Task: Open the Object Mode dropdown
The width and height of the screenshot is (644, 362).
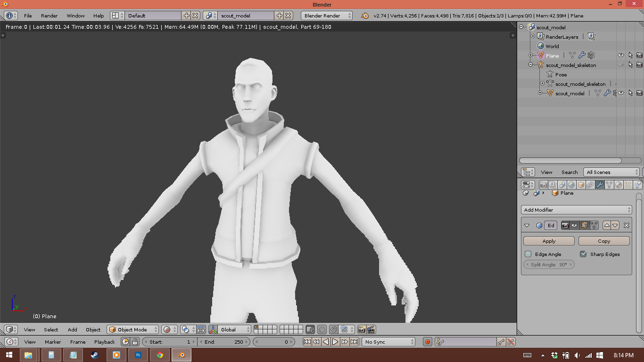Action: point(132,329)
